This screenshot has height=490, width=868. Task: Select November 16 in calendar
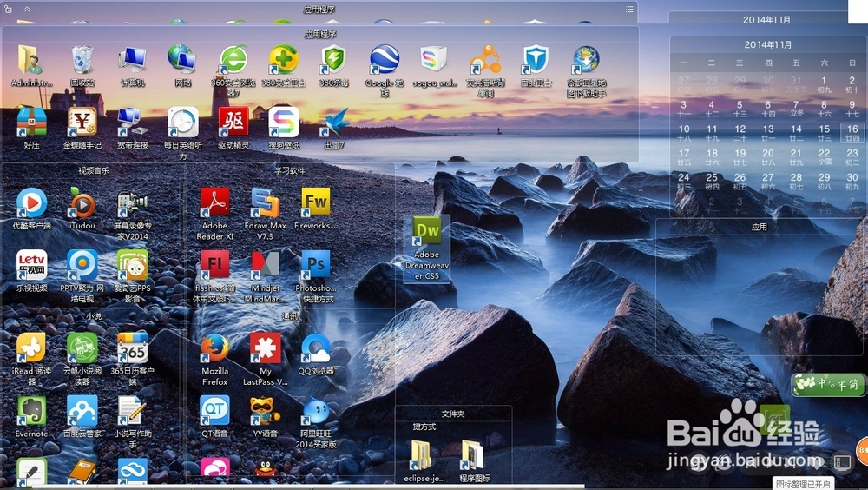pos(852,133)
